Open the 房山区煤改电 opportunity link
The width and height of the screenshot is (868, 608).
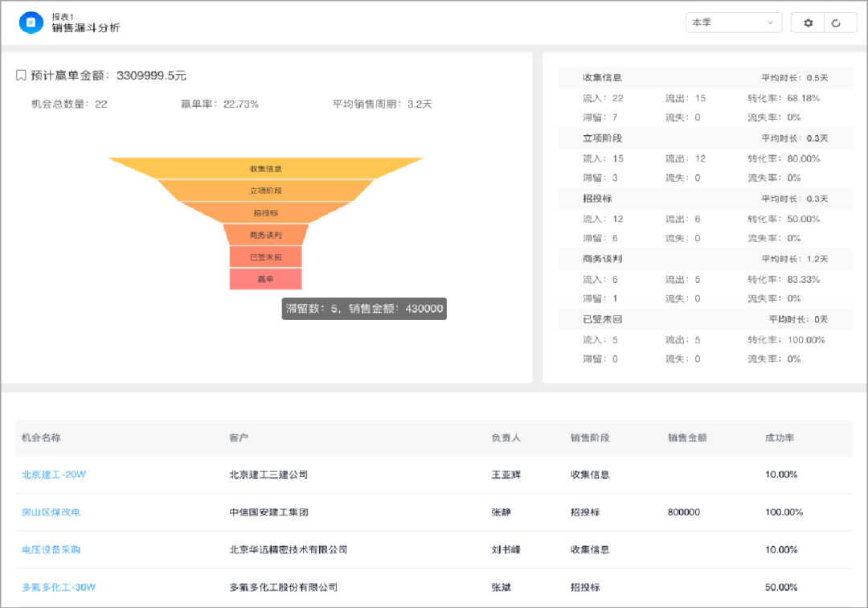click(51, 512)
